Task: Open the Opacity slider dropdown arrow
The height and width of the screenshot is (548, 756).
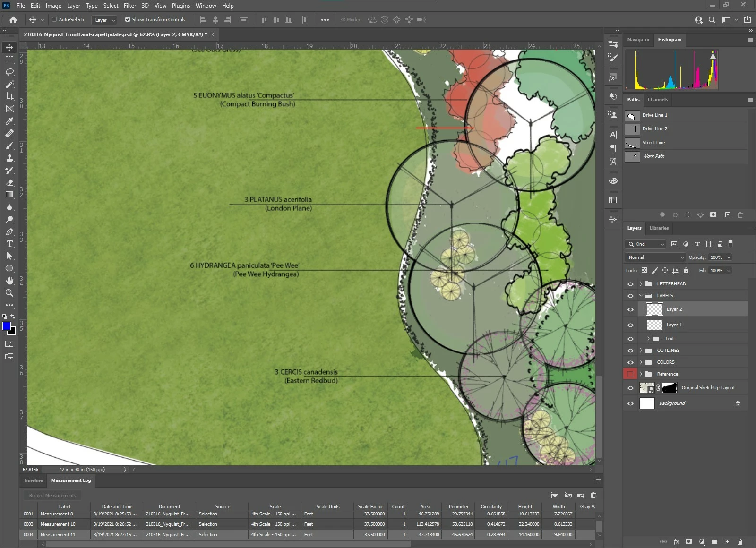Action: 729,257
